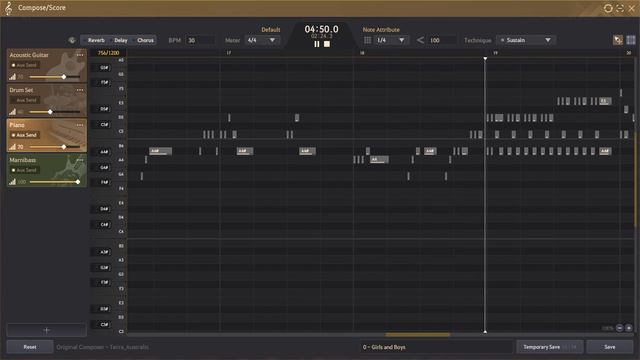Image resolution: width=640 pixels, height=360 pixels.
Task: Select the blue grid view icon
Action: pyautogui.click(x=631, y=40)
